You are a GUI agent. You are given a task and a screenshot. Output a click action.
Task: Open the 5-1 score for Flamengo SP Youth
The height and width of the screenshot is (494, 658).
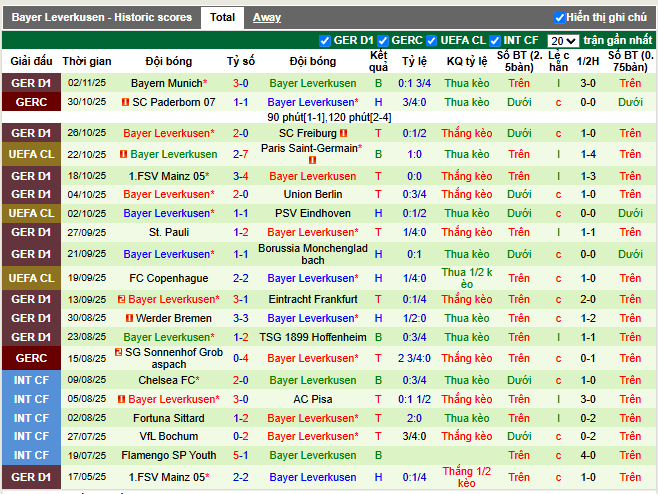241,455
